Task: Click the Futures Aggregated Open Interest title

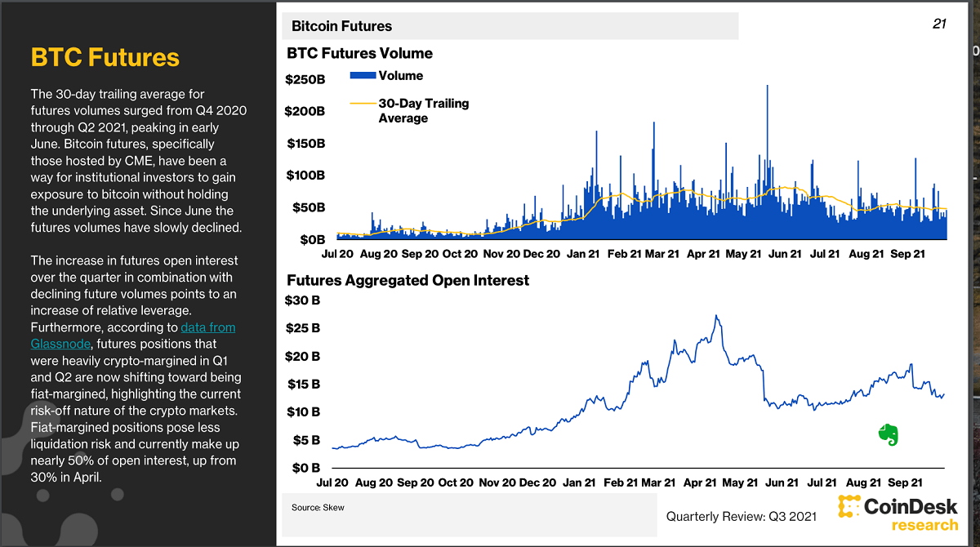Action: (x=408, y=280)
